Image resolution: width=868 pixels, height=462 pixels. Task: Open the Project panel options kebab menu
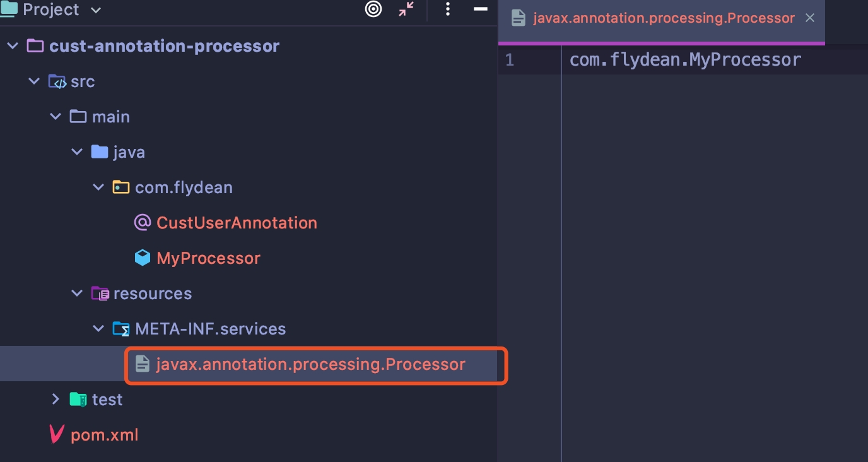tap(447, 9)
